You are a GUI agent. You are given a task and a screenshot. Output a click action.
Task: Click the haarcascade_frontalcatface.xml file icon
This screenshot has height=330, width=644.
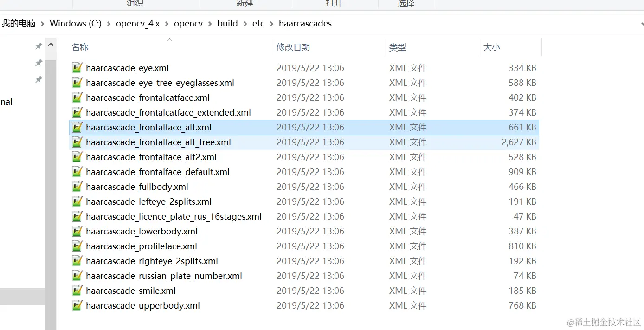coord(77,97)
